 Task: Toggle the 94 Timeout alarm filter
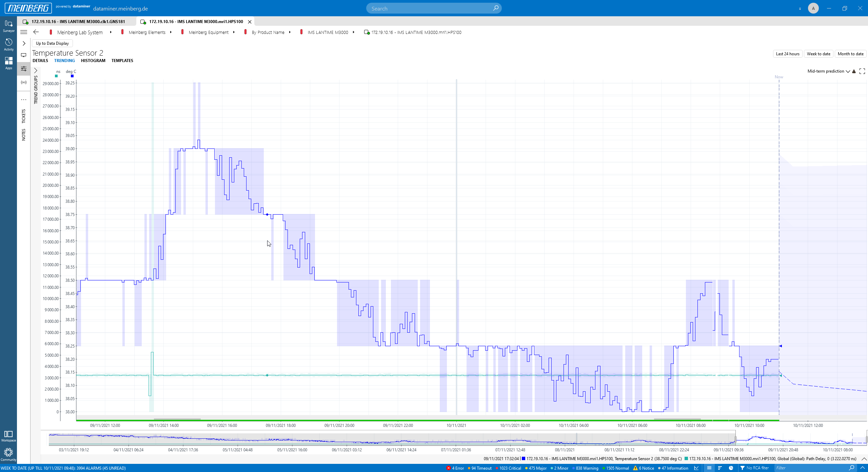click(x=480, y=468)
